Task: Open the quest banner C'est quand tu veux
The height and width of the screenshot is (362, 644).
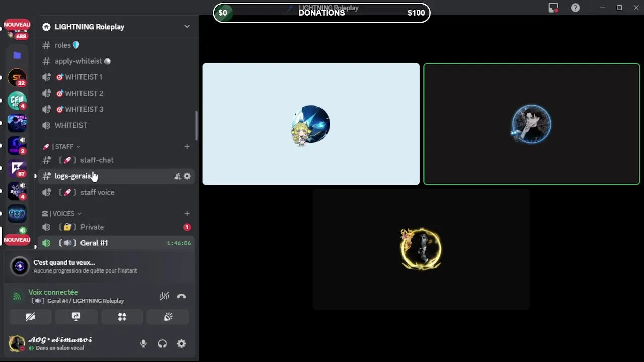Action: (99, 266)
